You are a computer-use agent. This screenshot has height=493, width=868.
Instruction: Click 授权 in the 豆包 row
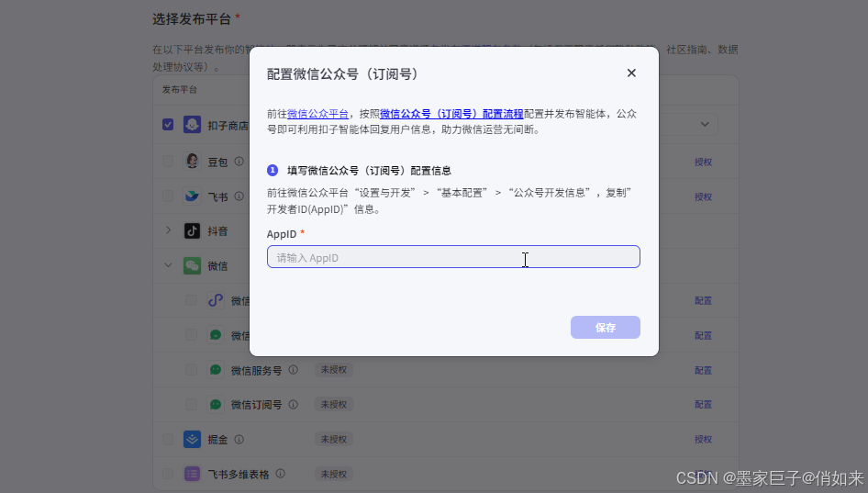click(703, 162)
